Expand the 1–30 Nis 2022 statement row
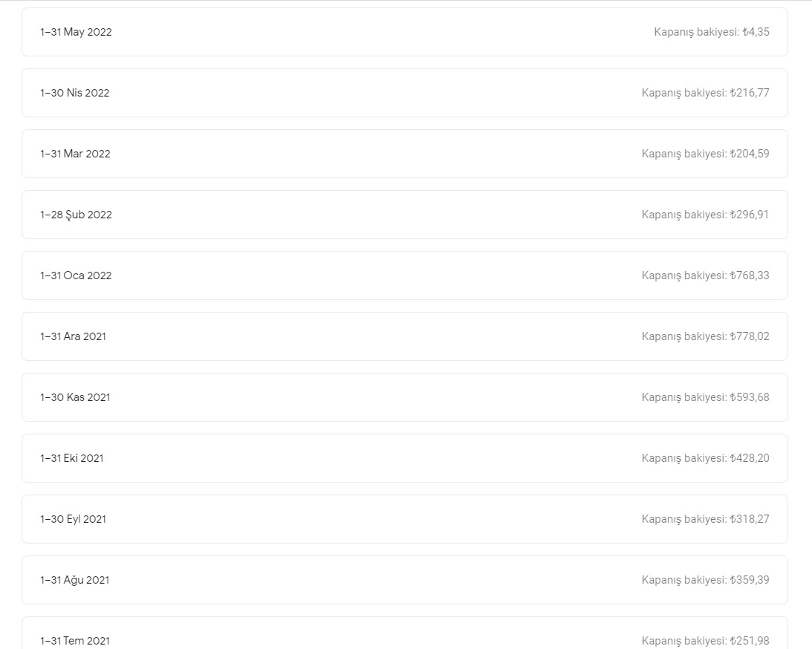The width and height of the screenshot is (812, 649). (404, 93)
